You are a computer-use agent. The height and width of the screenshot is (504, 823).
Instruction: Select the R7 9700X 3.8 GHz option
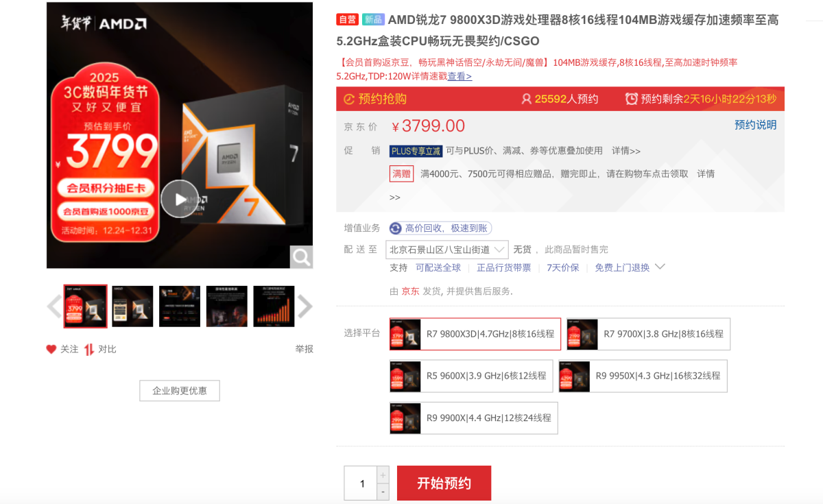tap(648, 334)
